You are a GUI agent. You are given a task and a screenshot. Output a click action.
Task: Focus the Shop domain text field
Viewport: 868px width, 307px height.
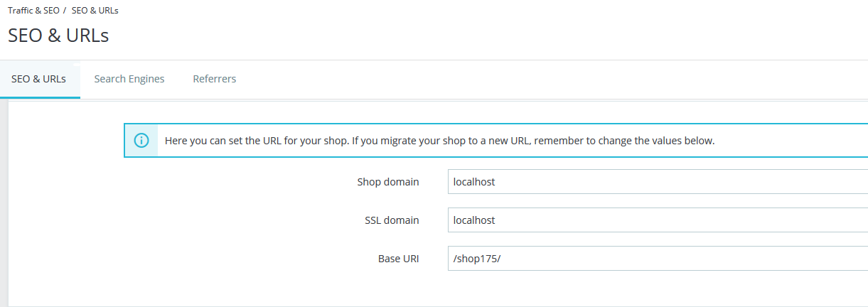tap(654, 182)
